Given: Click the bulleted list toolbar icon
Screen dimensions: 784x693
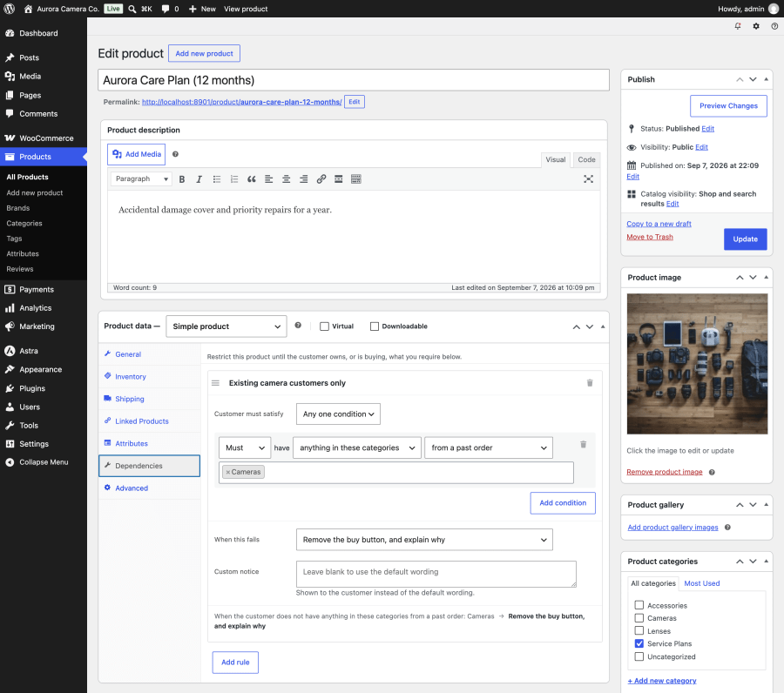Looking at the screenshot, I should [x=217, y=178].
